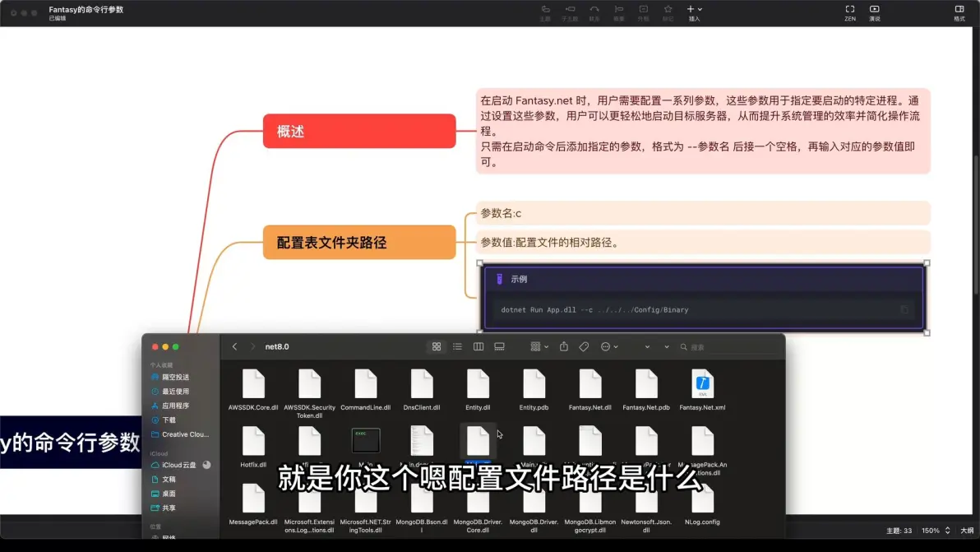Click the Finder tag icon
980x552 pixels.
pyautogui.click(x=584, y=346)
